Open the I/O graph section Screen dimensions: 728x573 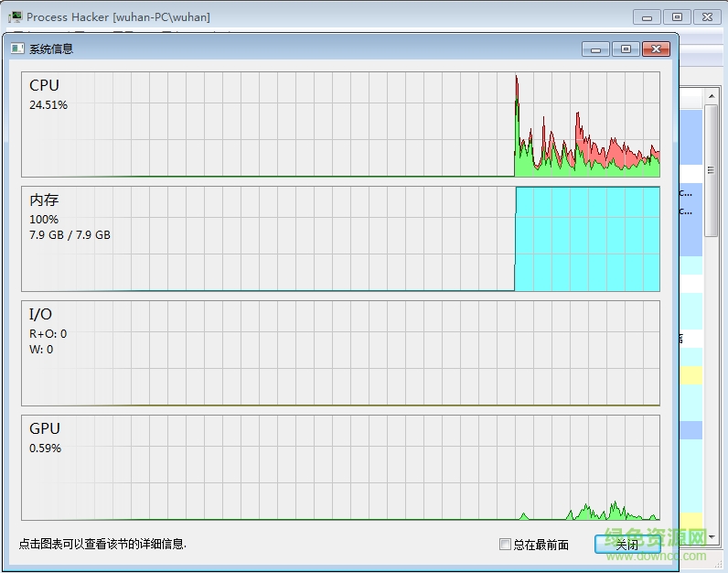340,353
